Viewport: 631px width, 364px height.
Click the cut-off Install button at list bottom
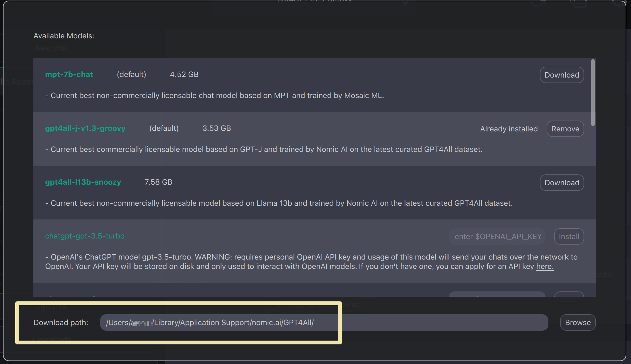coord(569,294)
